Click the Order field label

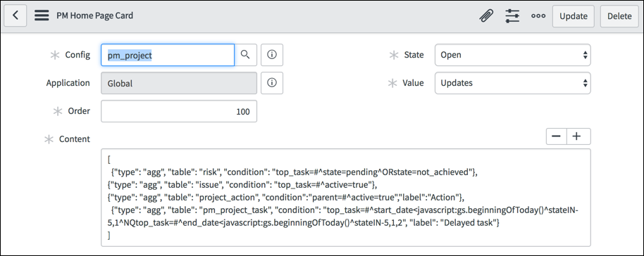[x=79, y=111]
